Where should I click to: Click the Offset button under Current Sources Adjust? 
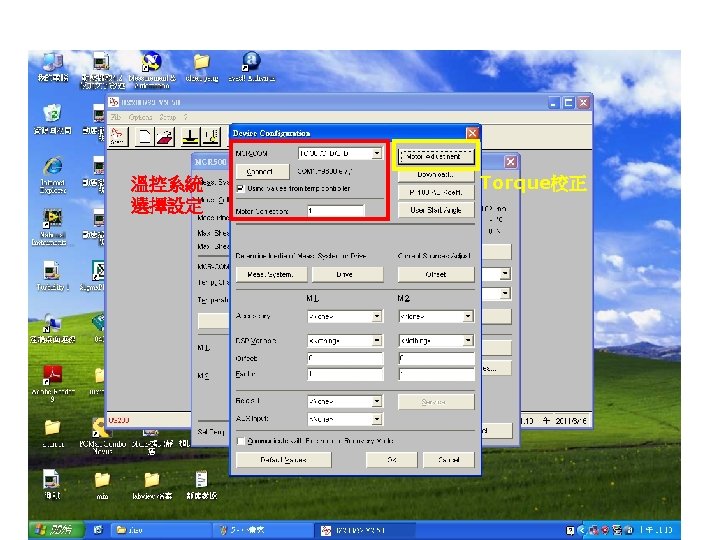[x=436, y=274]
